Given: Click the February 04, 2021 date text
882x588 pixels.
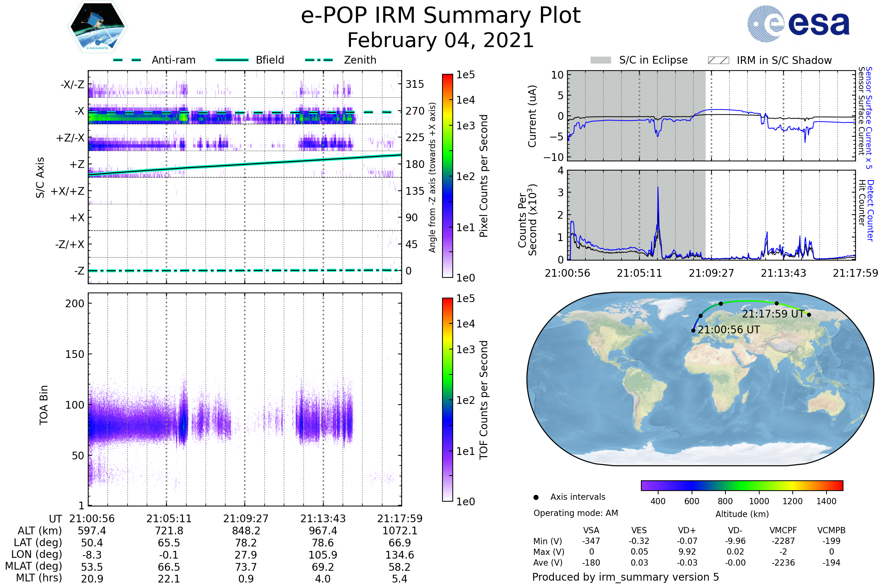Looking at the screenshot, I should [441, 40].
